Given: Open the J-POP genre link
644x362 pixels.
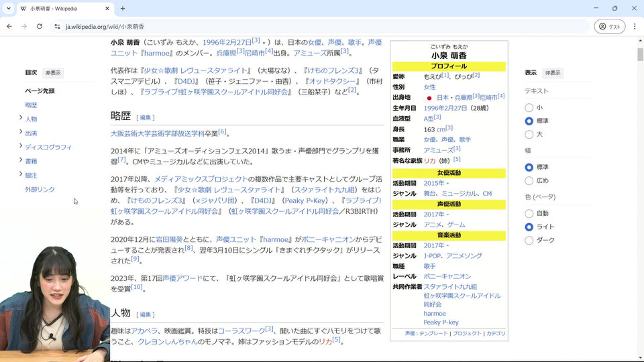Looking at the screenshot, I should (432, 255).
